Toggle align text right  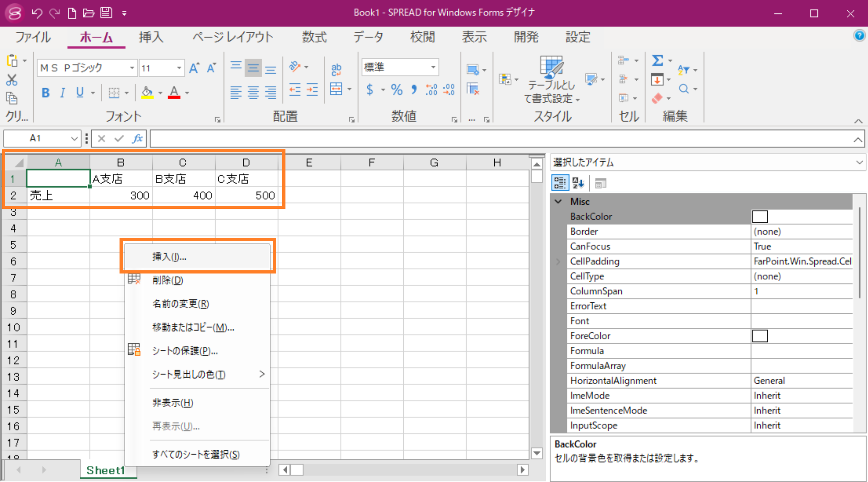271,92
